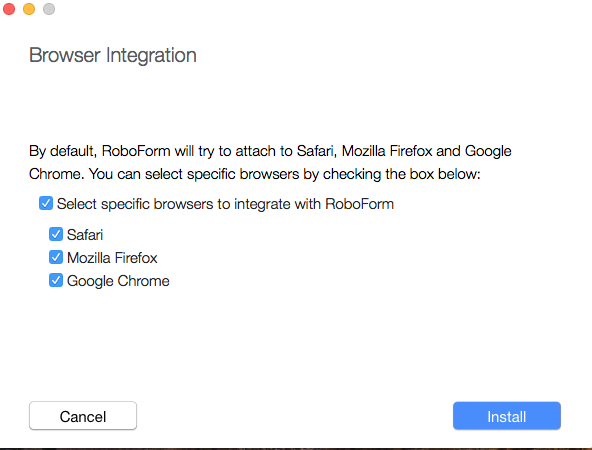Close the installer with red button
This screenshot has width=592, height=450.
[x=9, y=9]
